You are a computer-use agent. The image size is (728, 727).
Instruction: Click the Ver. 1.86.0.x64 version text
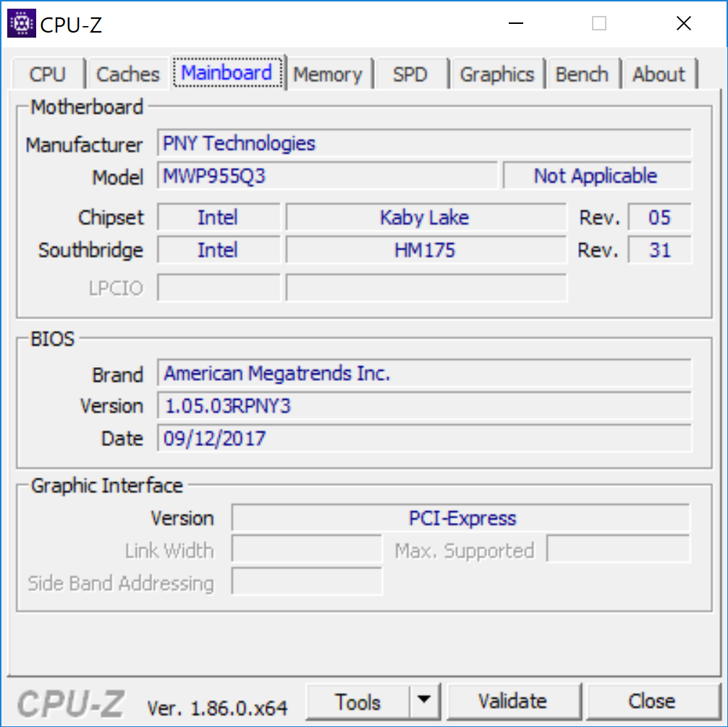(217, 708)
